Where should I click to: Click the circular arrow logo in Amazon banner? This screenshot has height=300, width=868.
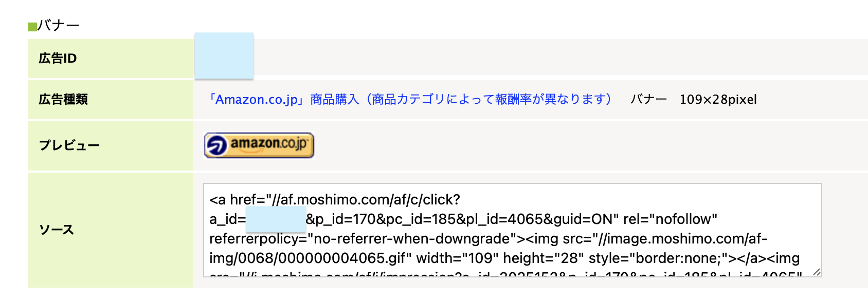coord(216,145)
